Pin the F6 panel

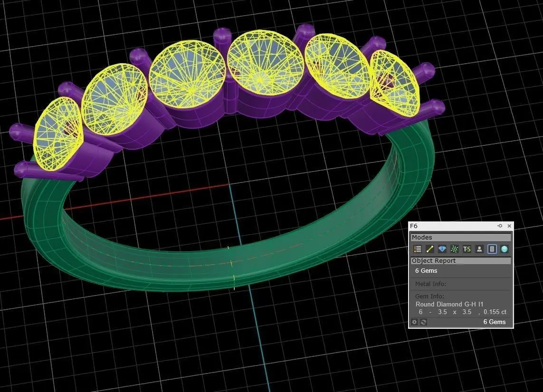tap(500, 226)
